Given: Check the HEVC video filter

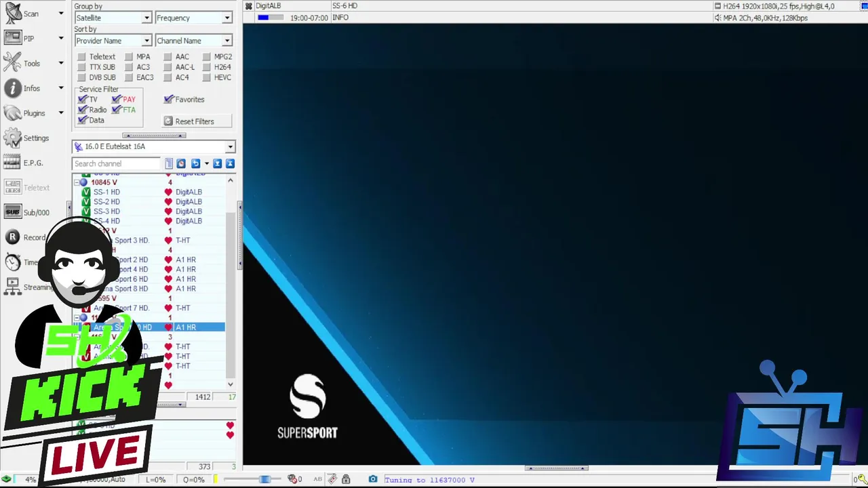Looking at the screenshot, I should point(206,77).
